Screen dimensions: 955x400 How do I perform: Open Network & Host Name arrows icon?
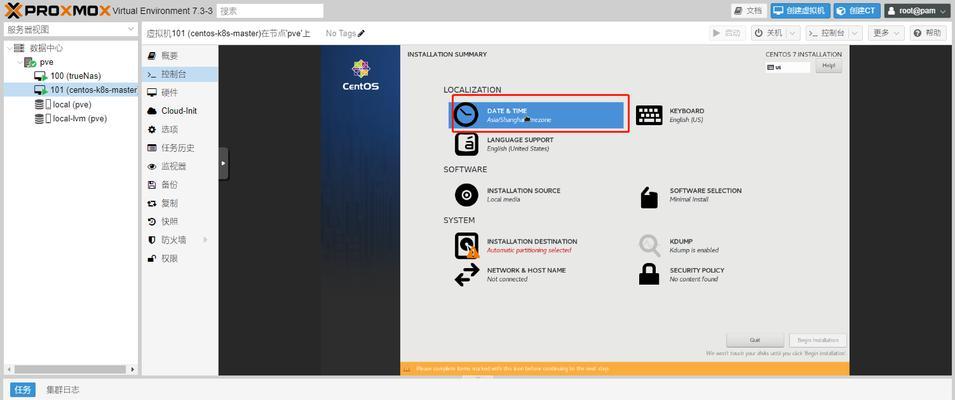[467, 275]
